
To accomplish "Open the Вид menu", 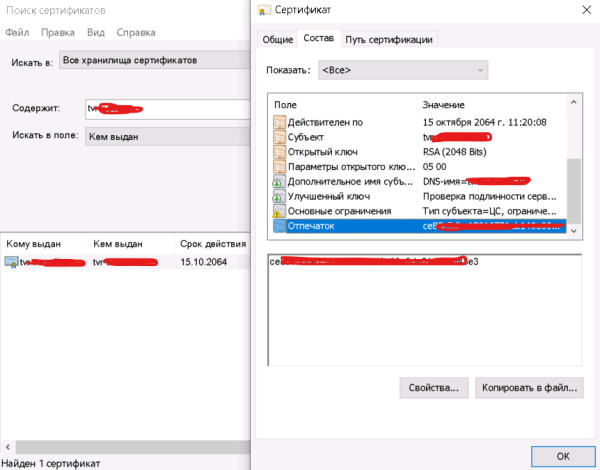I will tap(96, 33).
